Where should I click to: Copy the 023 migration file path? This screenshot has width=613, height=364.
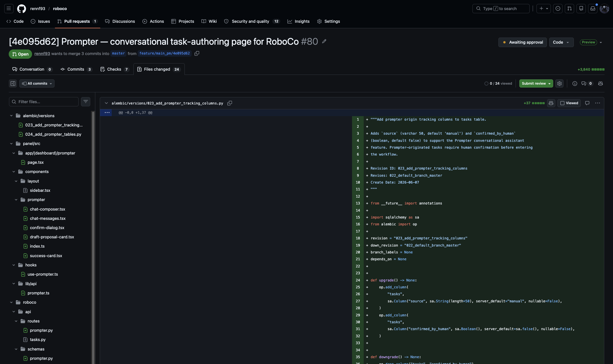click(230, 103)
